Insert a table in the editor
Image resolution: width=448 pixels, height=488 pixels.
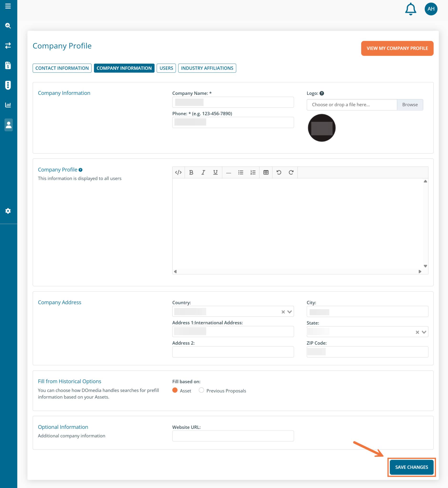click(266, 172)
